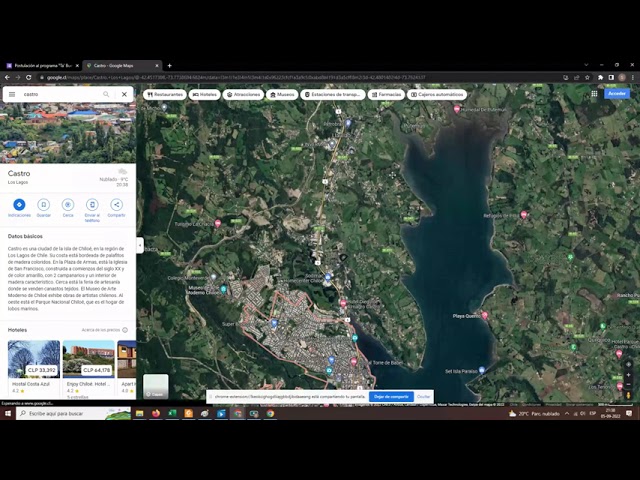Viewport: 640px width, 480px height.
Task: Open the Chrome three-dot menu
Action: click(633, 78)
